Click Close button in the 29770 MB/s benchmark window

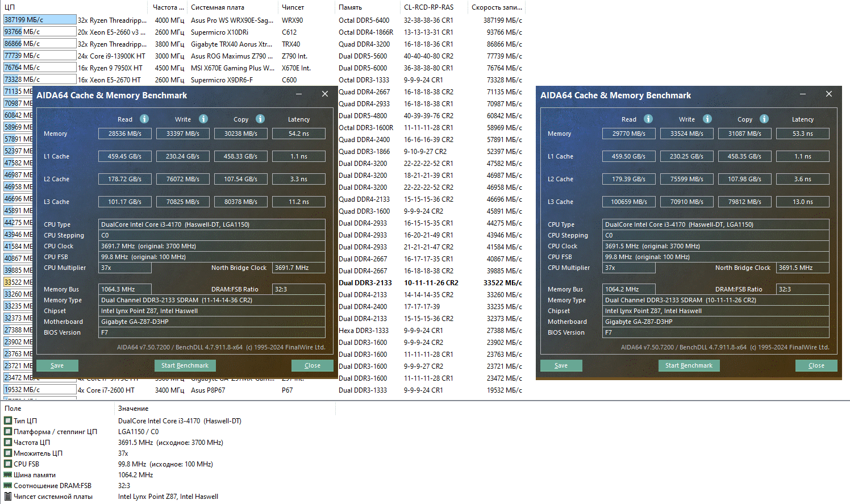816,365
